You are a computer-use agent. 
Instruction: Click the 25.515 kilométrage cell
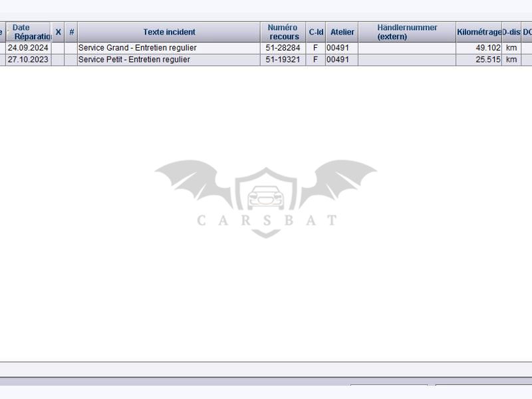tap(479, 60)
